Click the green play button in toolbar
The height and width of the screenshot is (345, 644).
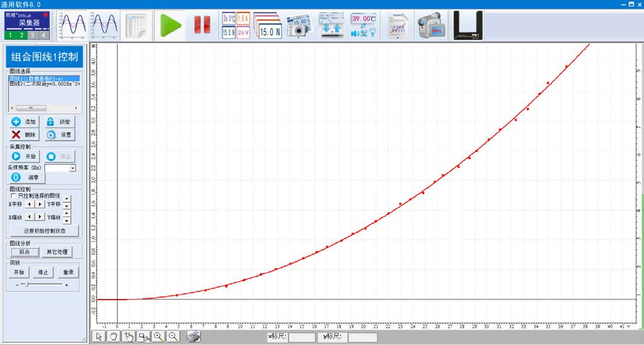pyautogui.click(x=170, y=25)
